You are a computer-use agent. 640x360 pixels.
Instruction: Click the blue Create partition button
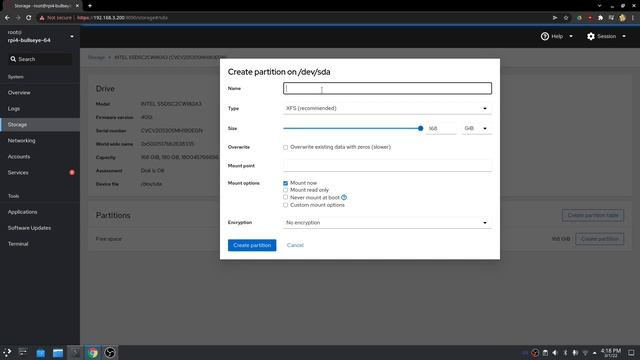pos(252,245)
